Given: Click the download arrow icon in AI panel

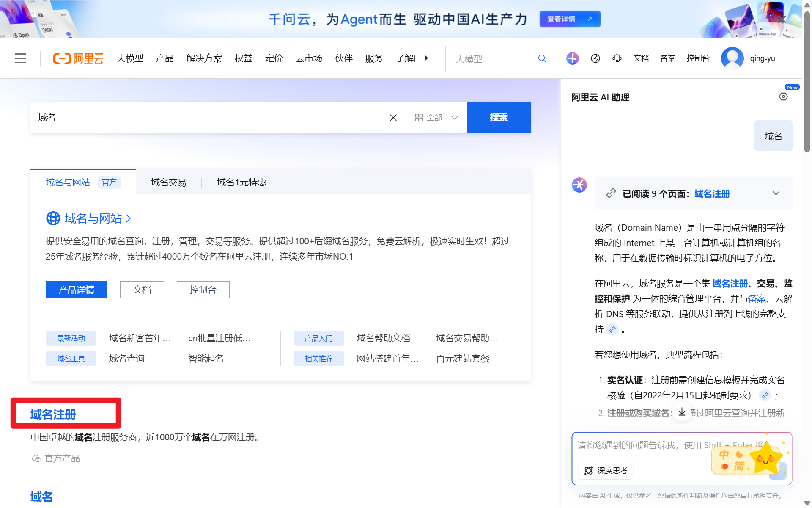Looking at the screenshot, I should (x=682, y=411).
